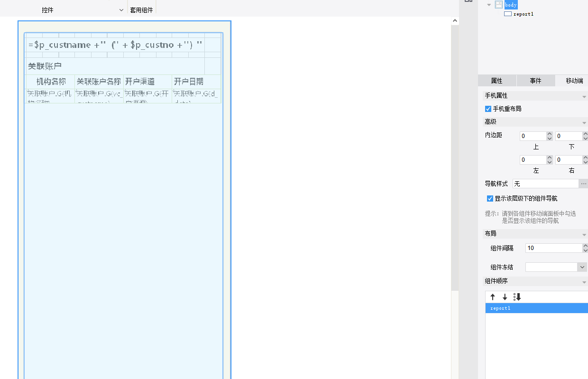Move selected component up in order
The image size is (588, 379).
click(493, 297)
